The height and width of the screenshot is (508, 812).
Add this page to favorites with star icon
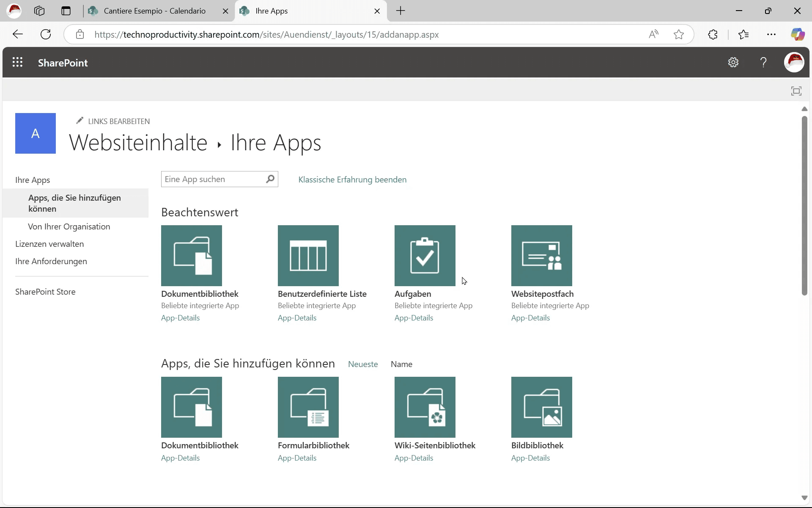pos(679,34)
